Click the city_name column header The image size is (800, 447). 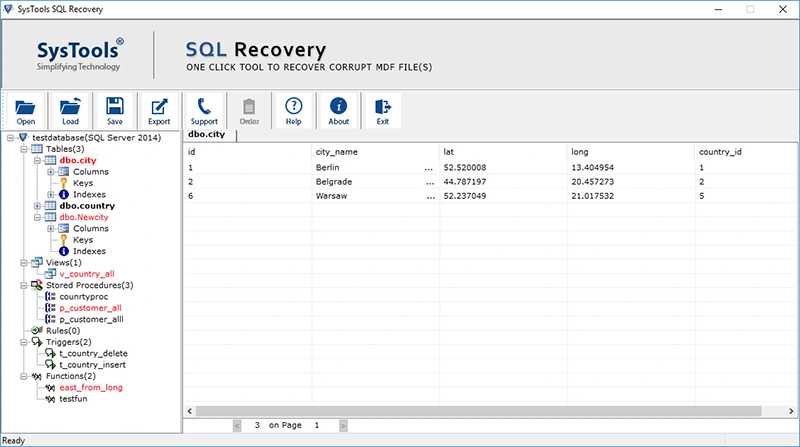(x=375, y=152)
